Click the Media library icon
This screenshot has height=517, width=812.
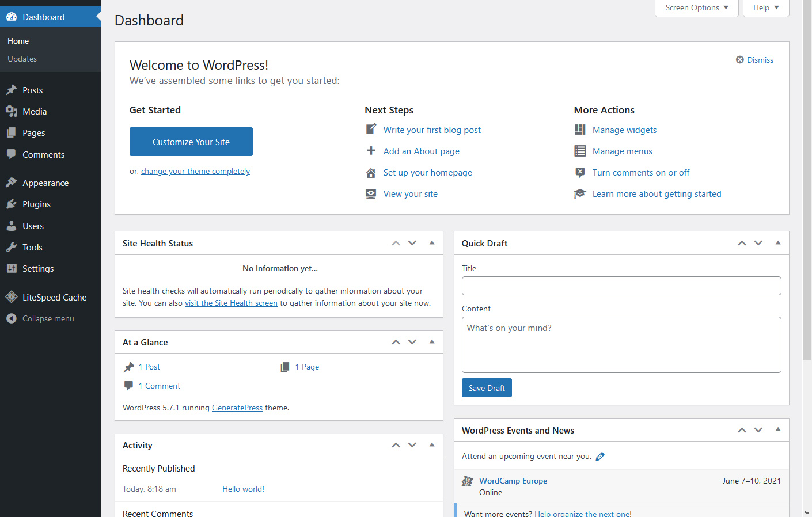(12, 112)
